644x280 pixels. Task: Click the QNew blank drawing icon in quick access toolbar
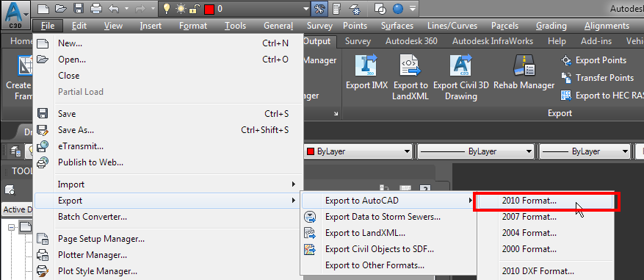(x=43, y=9)
